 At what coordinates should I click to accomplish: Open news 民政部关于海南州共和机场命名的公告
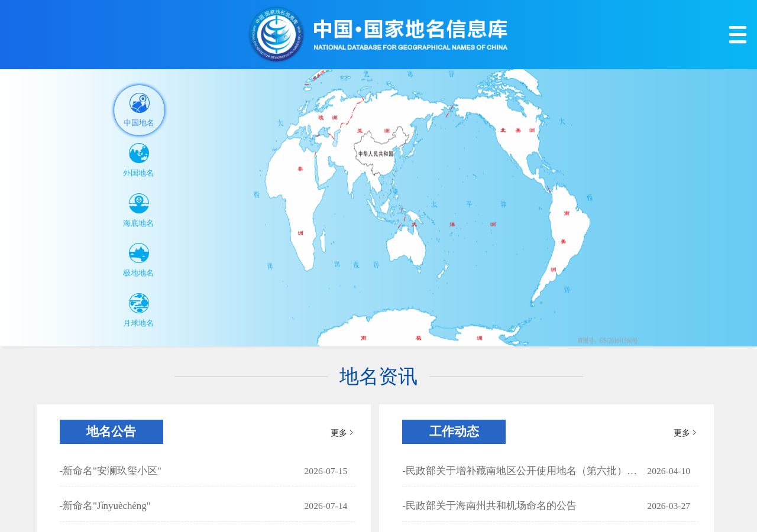pos(489,506)
